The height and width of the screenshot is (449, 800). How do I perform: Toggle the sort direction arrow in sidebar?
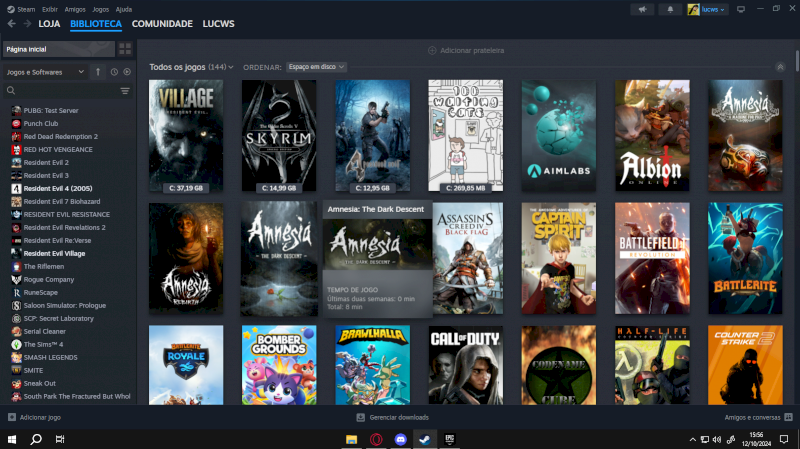click(x=98, y=72)
